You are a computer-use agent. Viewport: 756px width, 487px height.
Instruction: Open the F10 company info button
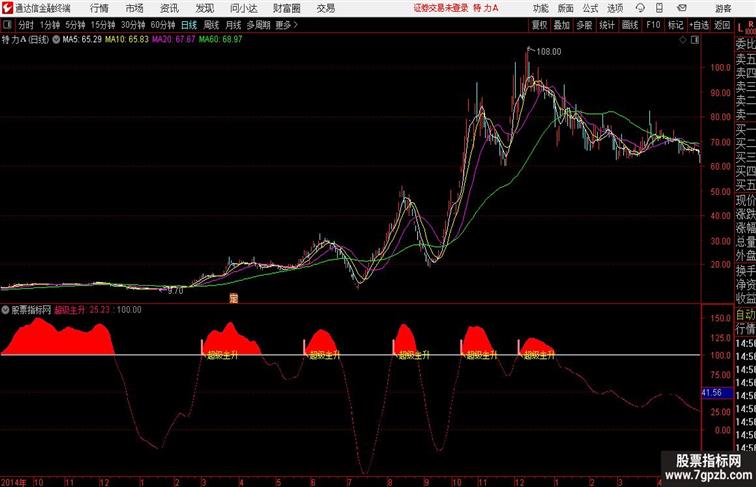click(x=653, y=25)
